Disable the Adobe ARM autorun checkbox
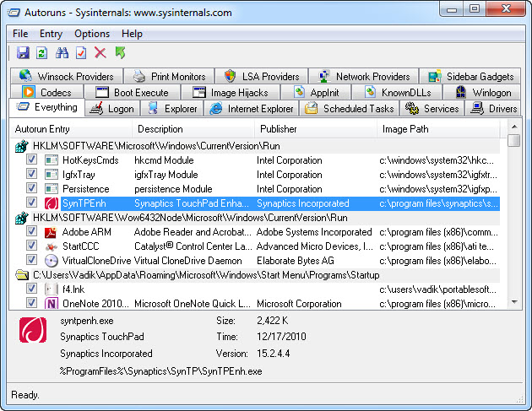 pos(31,231)
